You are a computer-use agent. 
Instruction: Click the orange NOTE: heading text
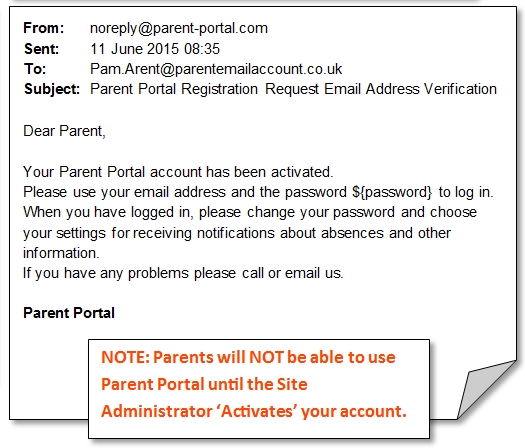pos(125,357)
